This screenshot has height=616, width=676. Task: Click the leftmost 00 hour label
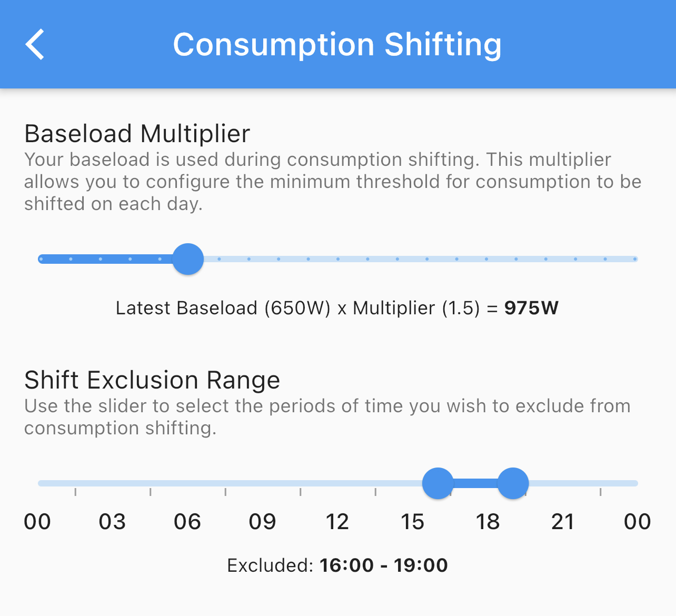pyautogui.click(x=37, y=522)
